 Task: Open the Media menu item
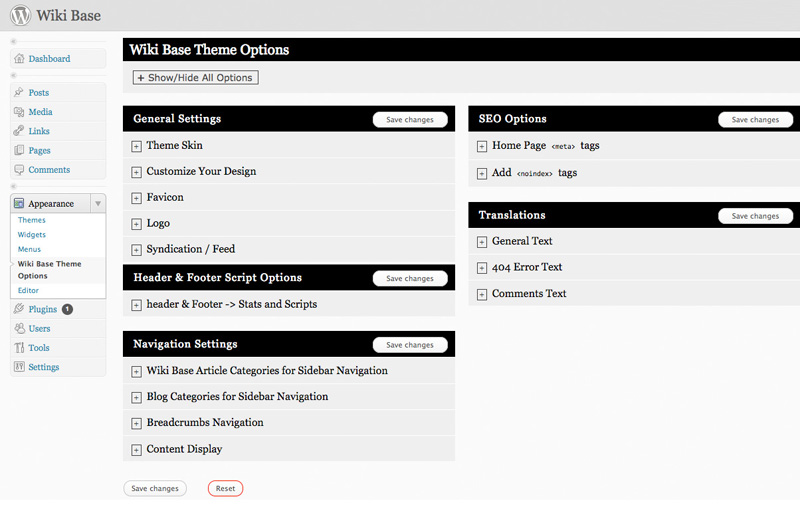(40, 112)
